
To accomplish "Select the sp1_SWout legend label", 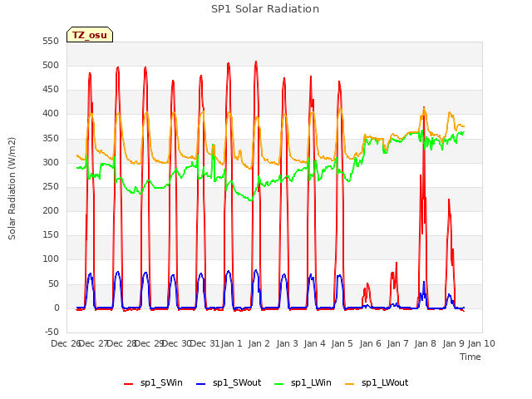I will [x=237, y=382].
